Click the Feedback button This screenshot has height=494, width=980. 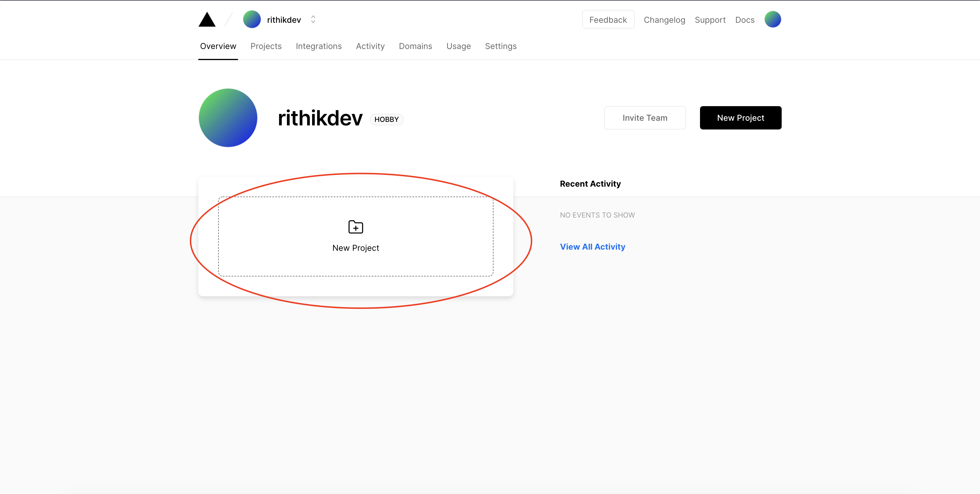point(608,20)
